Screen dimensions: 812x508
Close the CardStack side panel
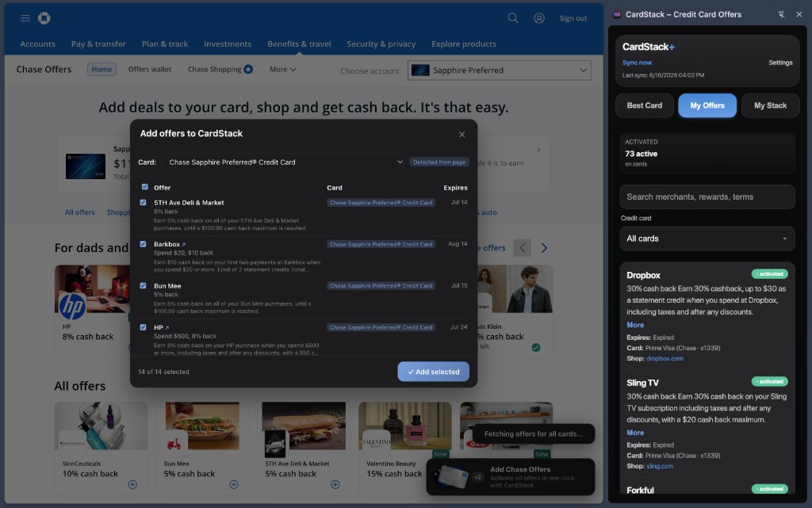pos(799,14)
